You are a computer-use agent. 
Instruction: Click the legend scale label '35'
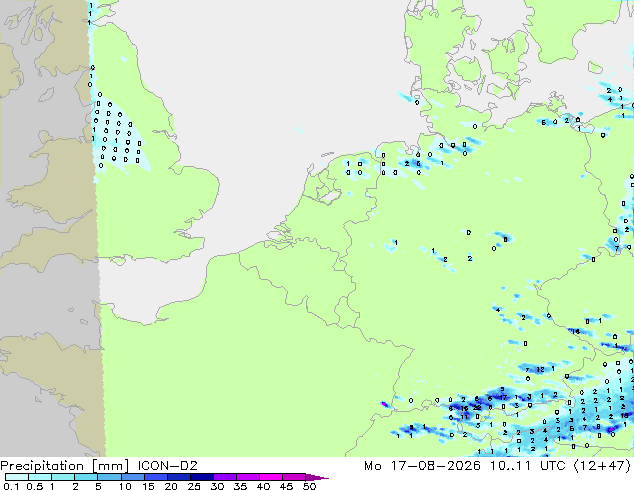coord(240,486)
